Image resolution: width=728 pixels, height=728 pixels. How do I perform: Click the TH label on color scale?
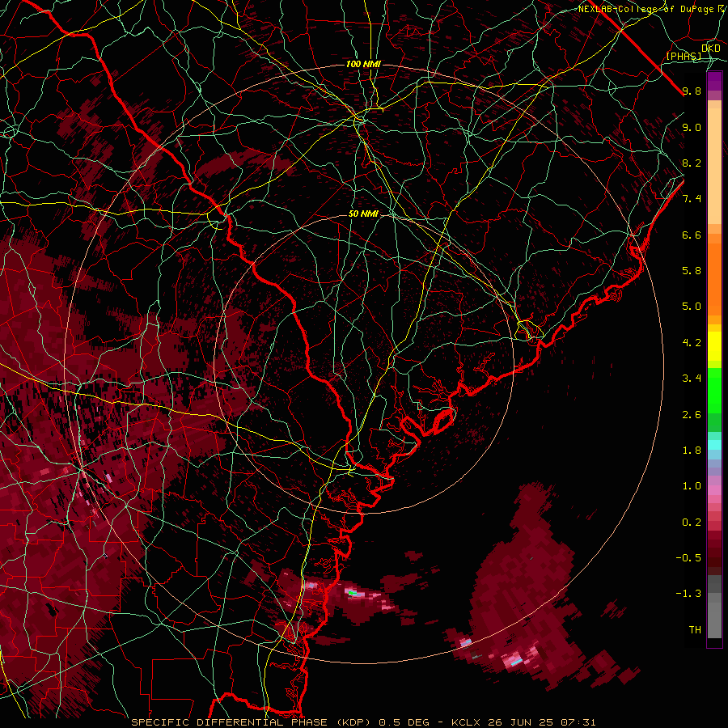tap(695, 630)
